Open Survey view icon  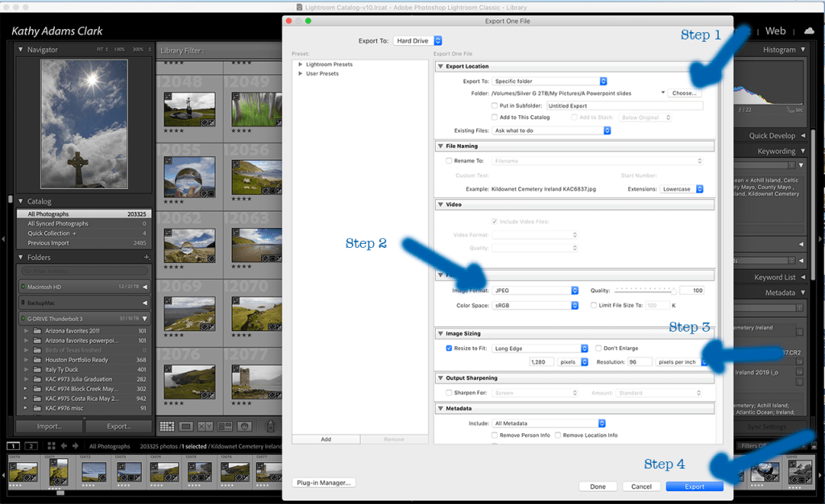[x=226, y=426]
